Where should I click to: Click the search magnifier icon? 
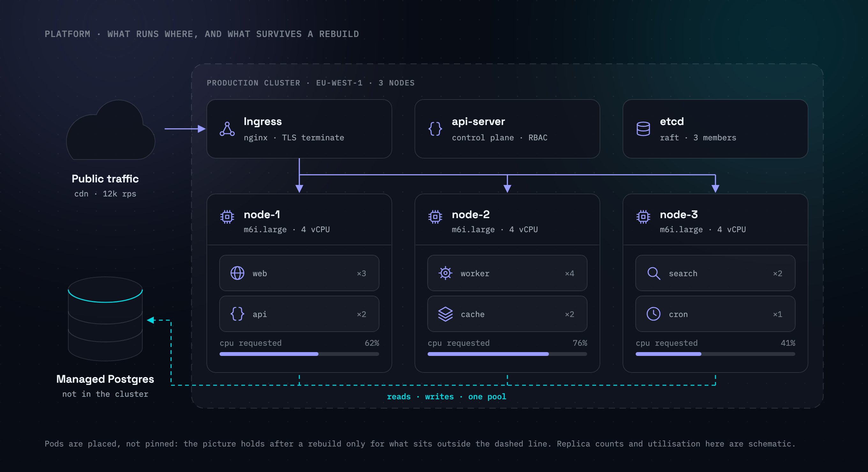pos(654,273)
